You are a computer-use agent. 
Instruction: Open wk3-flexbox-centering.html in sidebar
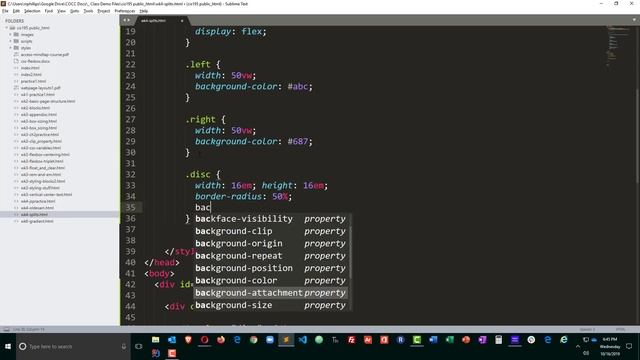point(45,154)
